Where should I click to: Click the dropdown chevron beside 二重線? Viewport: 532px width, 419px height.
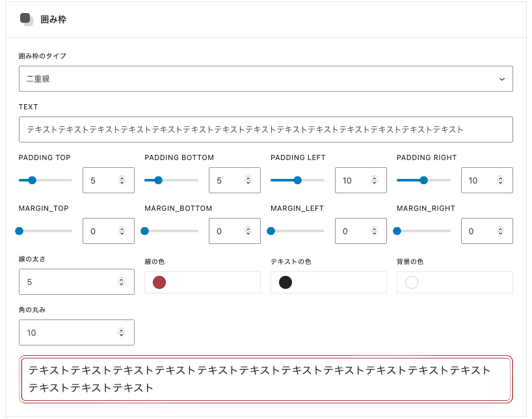point(501,79)
